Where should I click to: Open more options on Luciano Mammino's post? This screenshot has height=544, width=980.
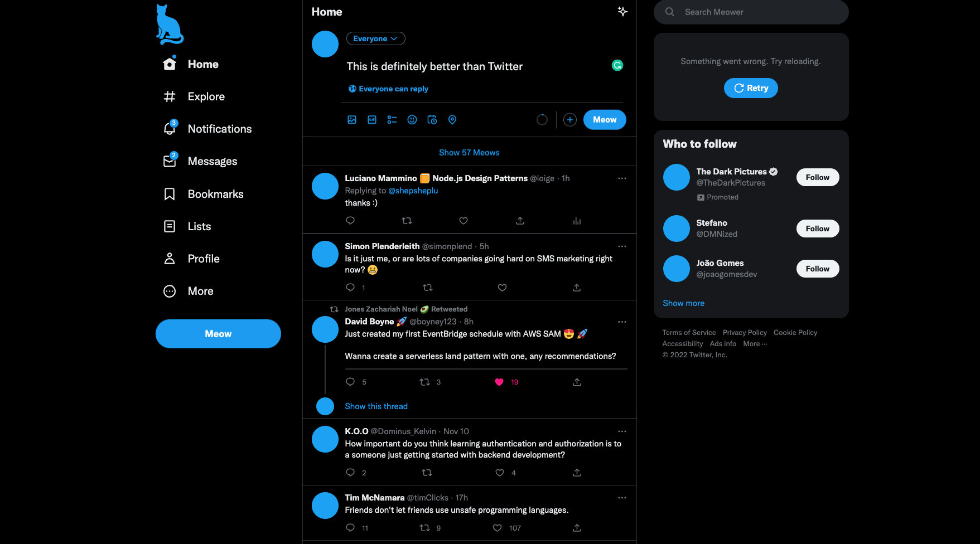pyautogui.click(x=622, y=178)
